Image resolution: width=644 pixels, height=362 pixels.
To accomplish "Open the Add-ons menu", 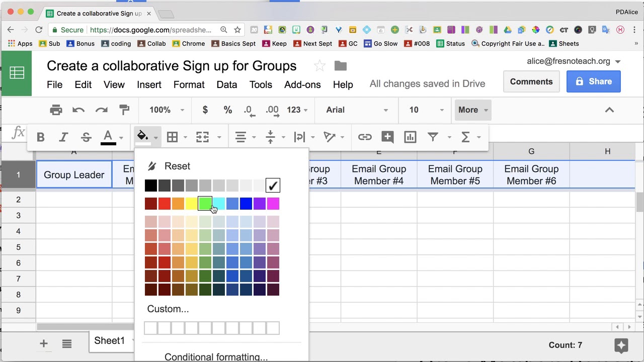I will click(x=302, y=84).
